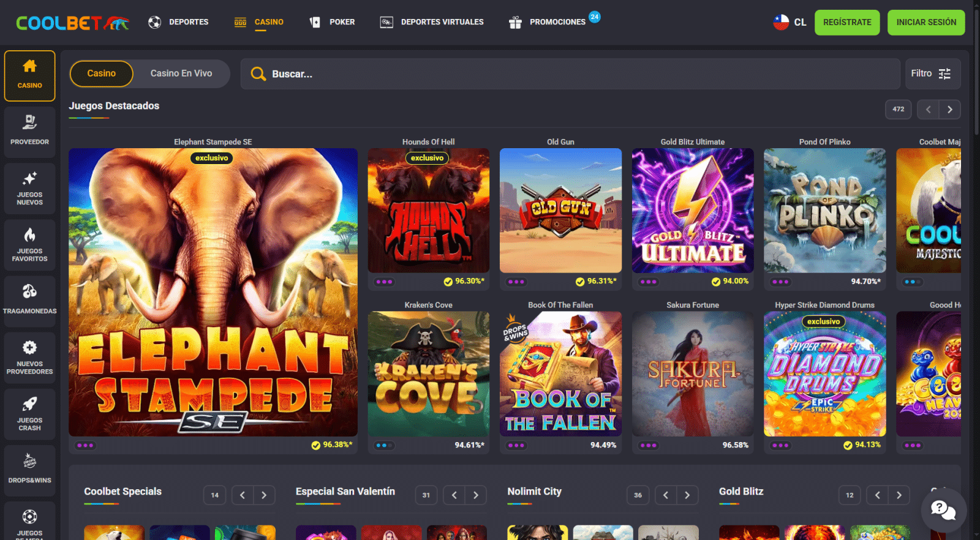The image size is (980, 540).
Task: Click the 94.70%* RTP value
Action: [x=866, y=282]
